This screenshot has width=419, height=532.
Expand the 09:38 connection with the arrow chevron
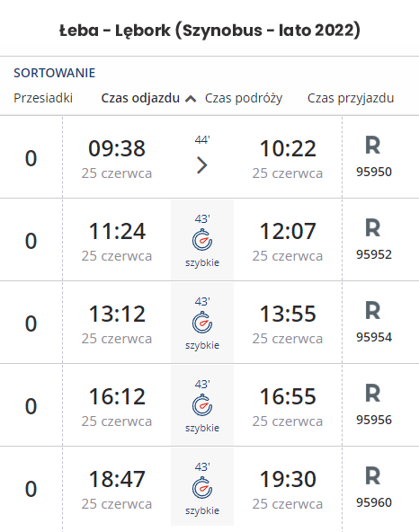[x=202, y=165]
